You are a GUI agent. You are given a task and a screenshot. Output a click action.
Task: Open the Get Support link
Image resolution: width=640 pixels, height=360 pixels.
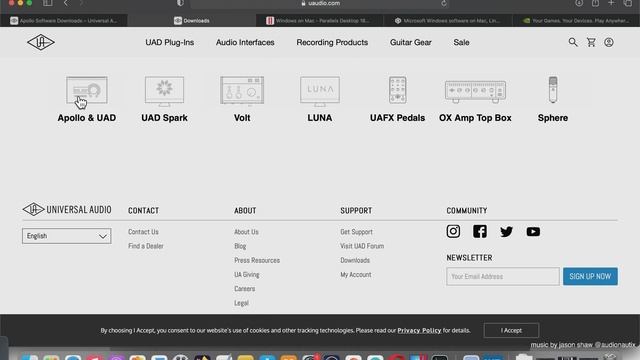356,232
